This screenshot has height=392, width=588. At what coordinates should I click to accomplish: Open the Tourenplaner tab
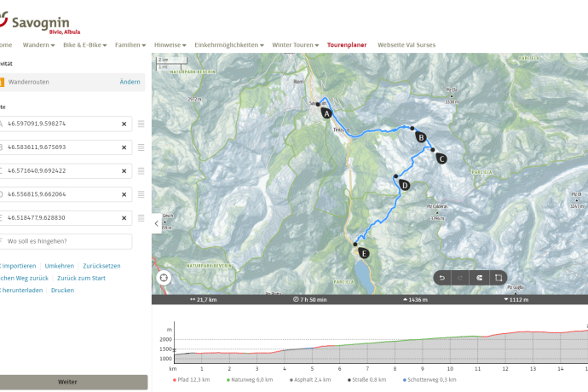[x=348, y=44]
